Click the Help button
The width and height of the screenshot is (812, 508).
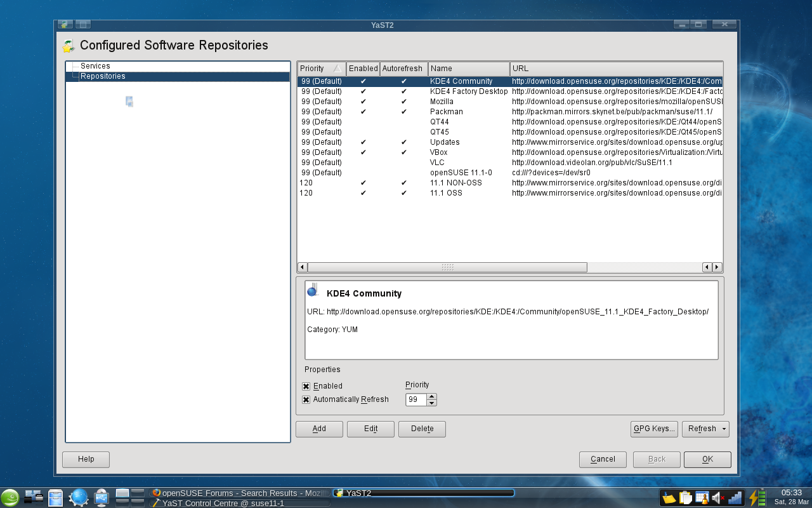coord(86,460)
